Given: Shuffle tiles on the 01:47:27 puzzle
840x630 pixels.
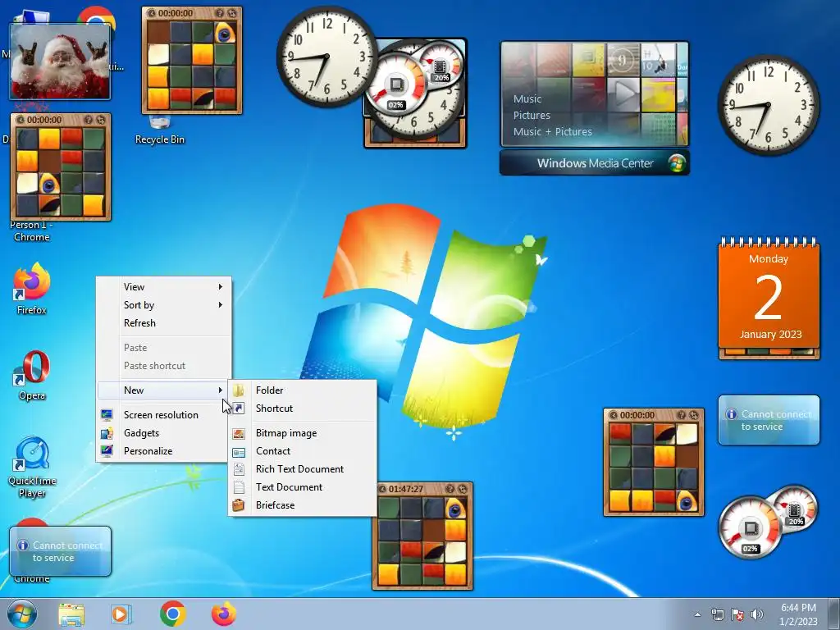Looking at the screenshot, I should [463, 489].
